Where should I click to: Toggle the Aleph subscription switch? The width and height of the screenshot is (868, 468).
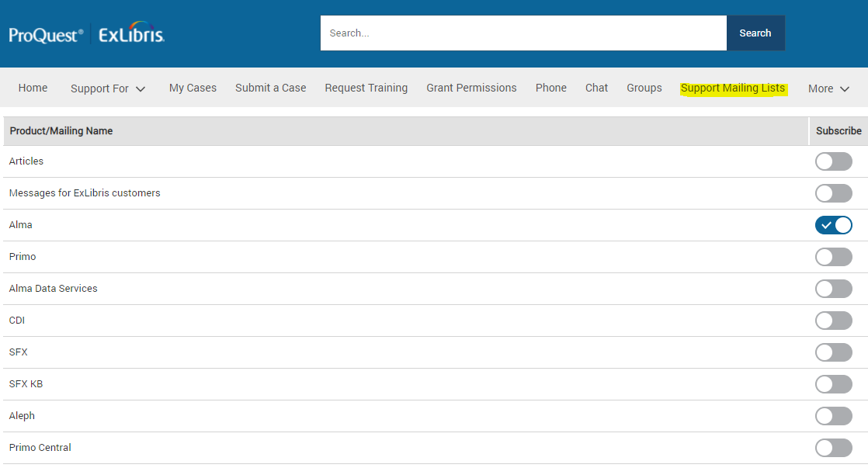coord(833,416)
